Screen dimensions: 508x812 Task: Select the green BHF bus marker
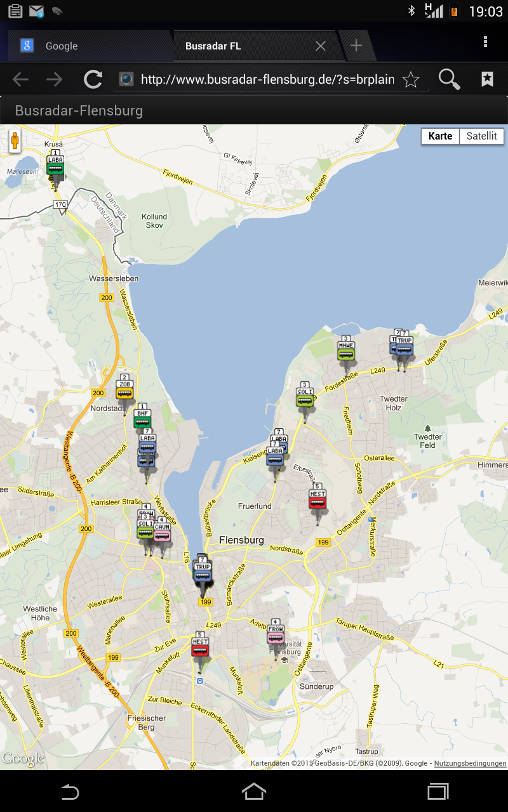pos(142,419)
